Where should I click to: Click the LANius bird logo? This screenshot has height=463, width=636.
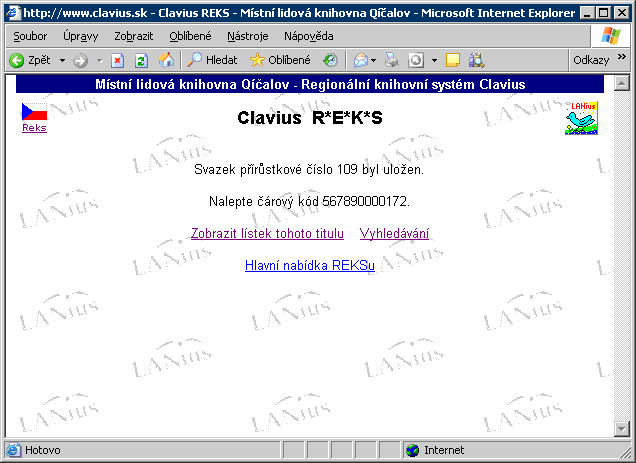coord(581,118)
